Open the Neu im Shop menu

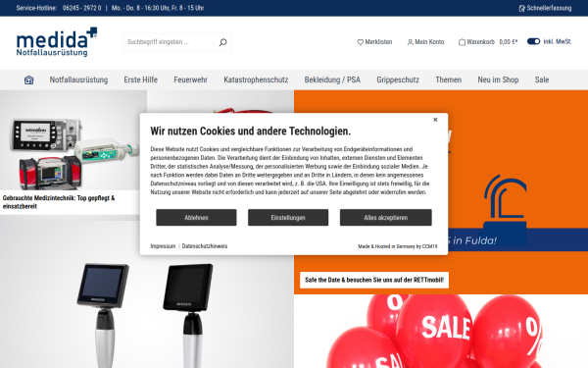click(x=498, y=79)
